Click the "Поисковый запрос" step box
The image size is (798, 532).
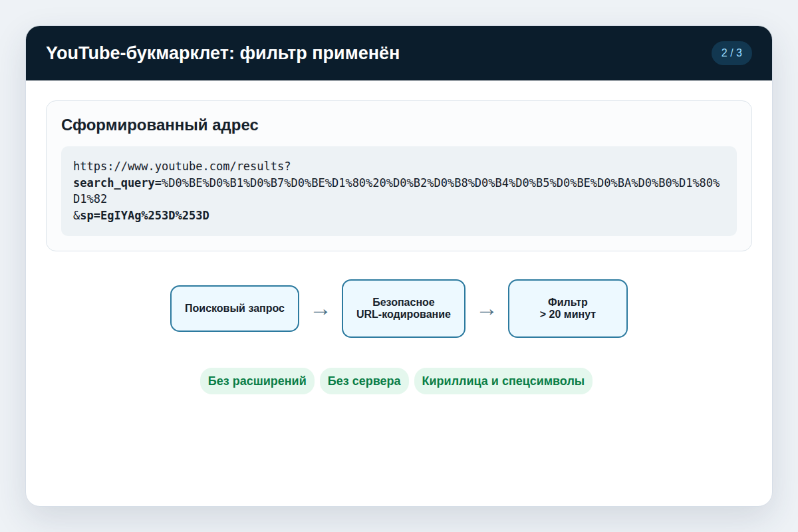(x=235, y=309)
